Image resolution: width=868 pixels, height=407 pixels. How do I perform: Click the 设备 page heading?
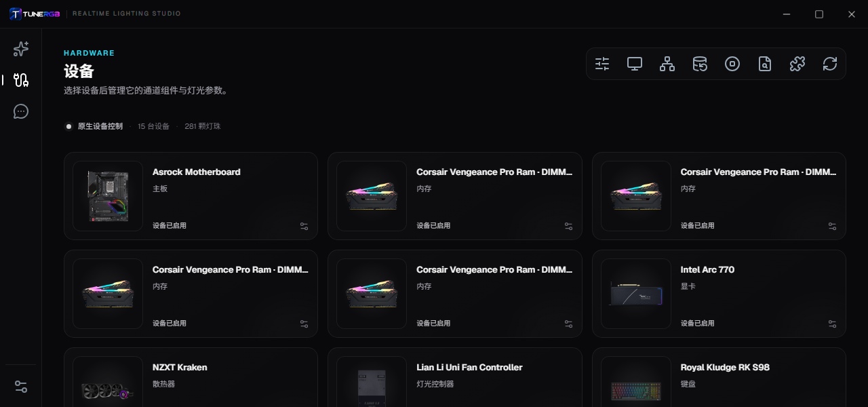pos(79,71)
